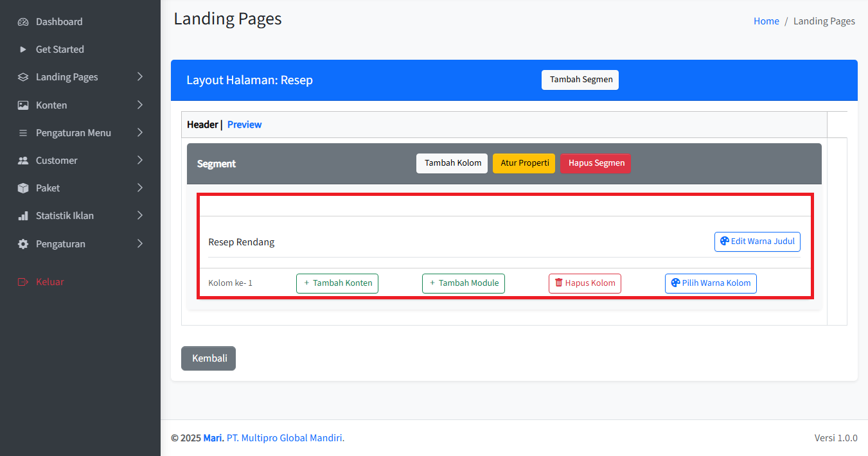The width and height of the screenshot is (868, 456).
Task: Expand the Konten menu chevron
Action: (x=140, y=105)
